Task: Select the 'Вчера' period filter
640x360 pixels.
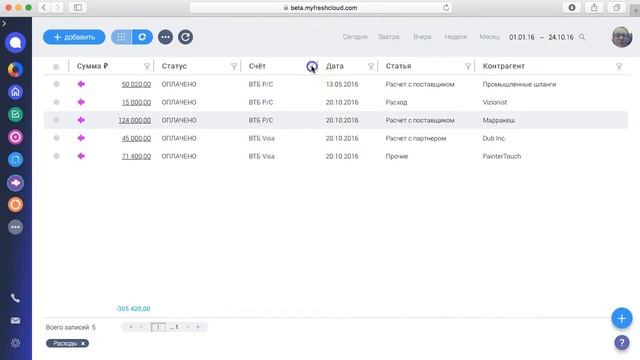Action: (422, 37)
